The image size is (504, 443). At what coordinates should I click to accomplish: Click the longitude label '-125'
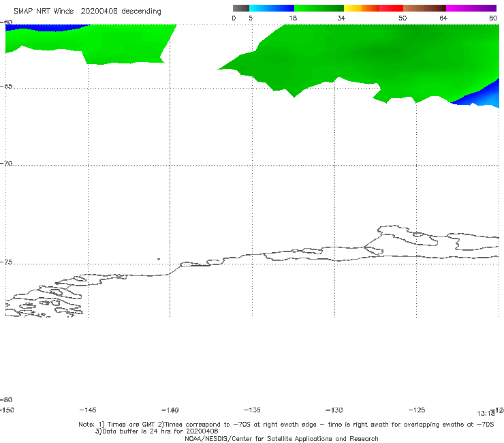pos(417,410)
